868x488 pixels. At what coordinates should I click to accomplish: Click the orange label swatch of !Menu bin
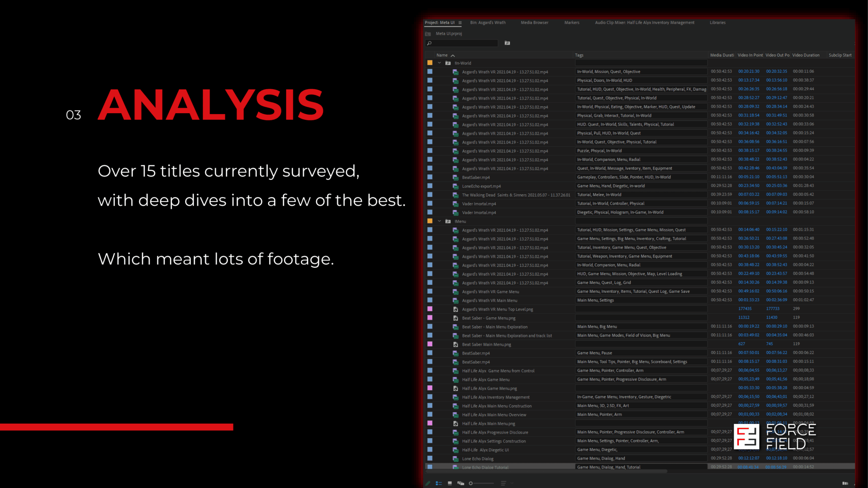point(430,221)
